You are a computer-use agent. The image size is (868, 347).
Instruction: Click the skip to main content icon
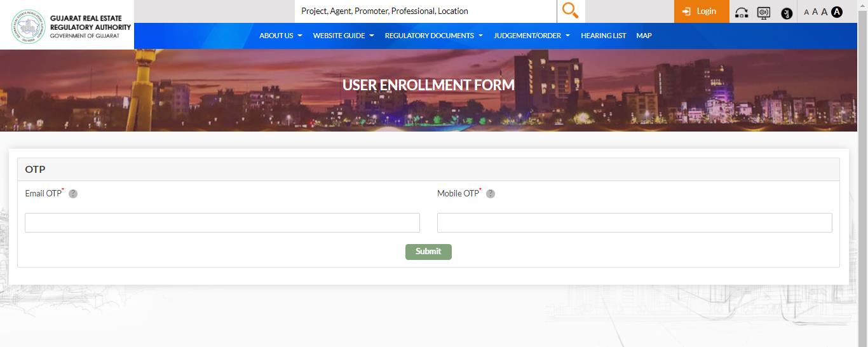[741, 12]
